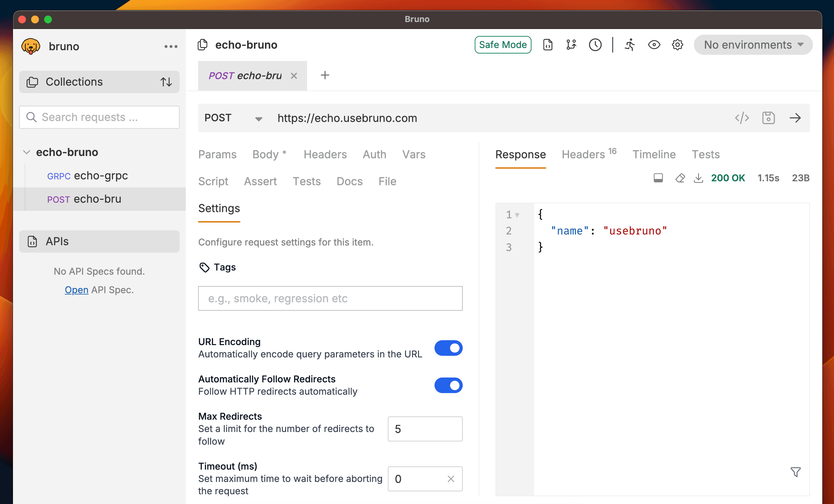Save the request using the disk icon
This screenshot has width=834, height=504.
coord(768,118)
